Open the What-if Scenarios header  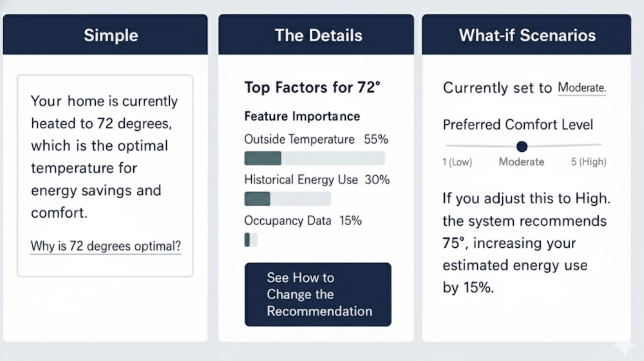pos(526,35)
